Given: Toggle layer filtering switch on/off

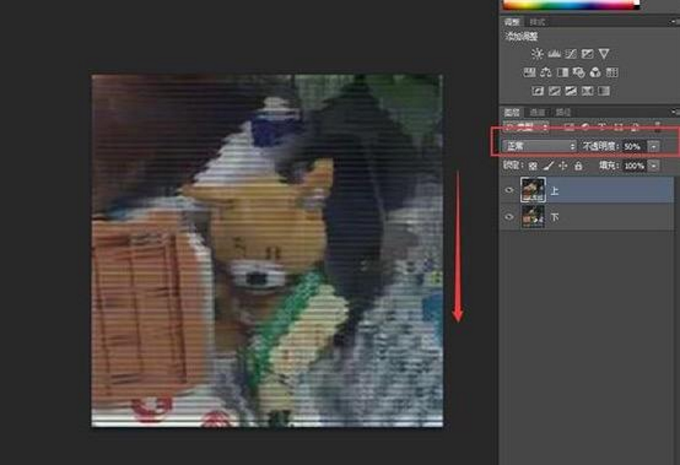Looking at the screenshot, I should (x=658, y=127).
